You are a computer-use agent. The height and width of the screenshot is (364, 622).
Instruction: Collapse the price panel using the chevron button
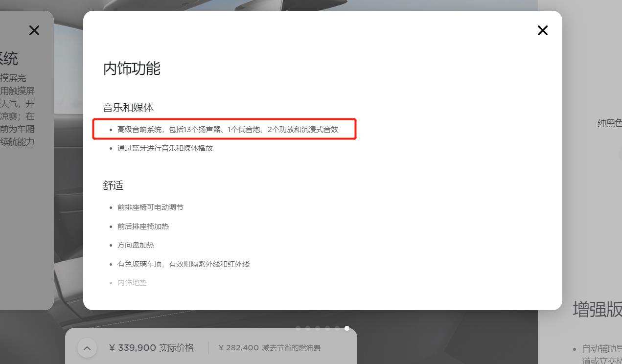point(87,348)
